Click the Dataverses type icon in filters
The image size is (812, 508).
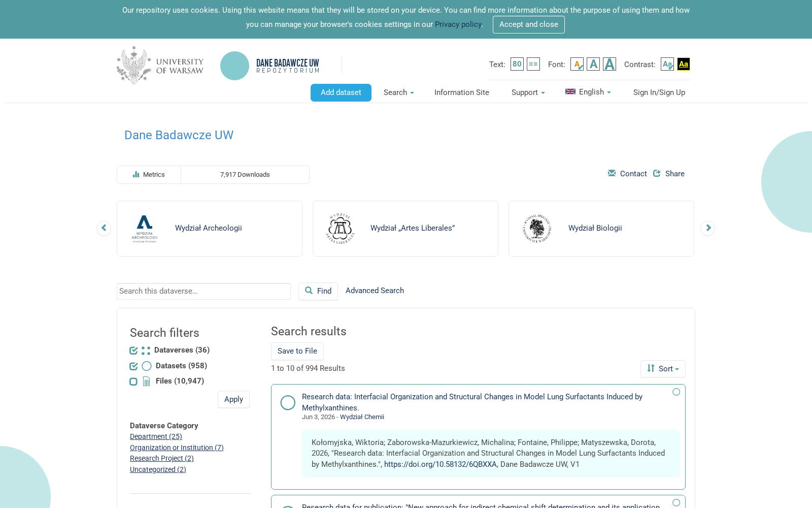coord(146,351)
